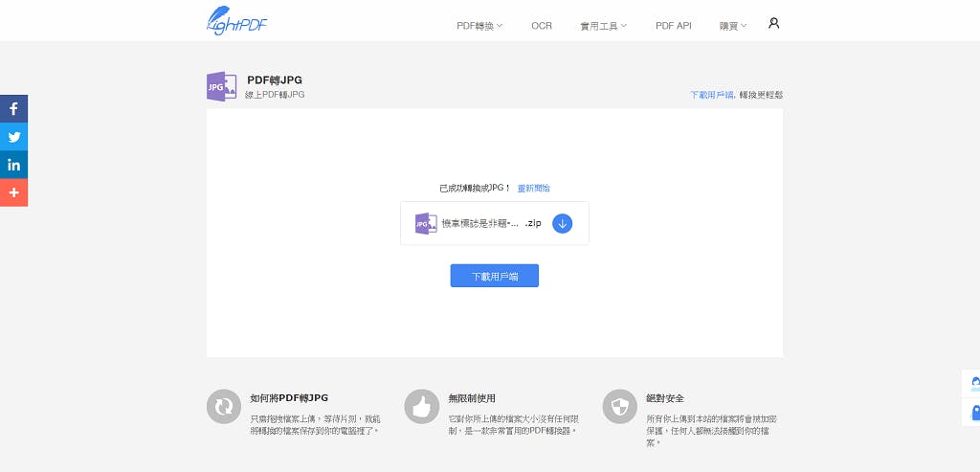This screenshot has height=472, width=980.
Task: Share the page on Twitter
Action: pyautogui.click(x=14, y=137)
